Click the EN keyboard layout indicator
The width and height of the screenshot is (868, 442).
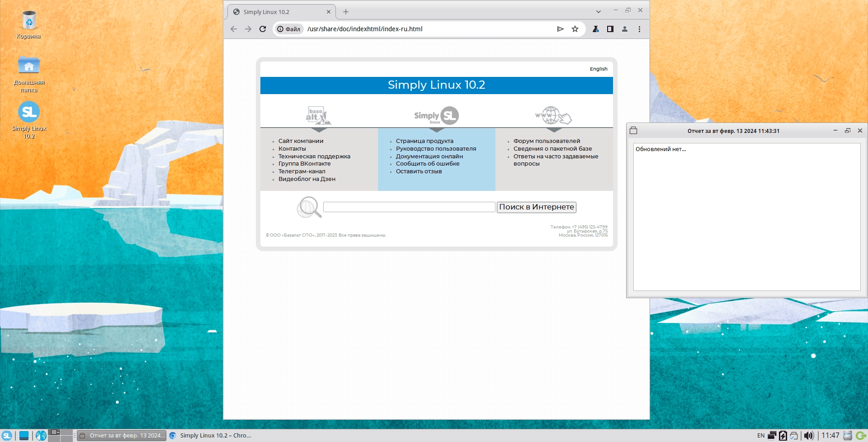coord(761,436)
